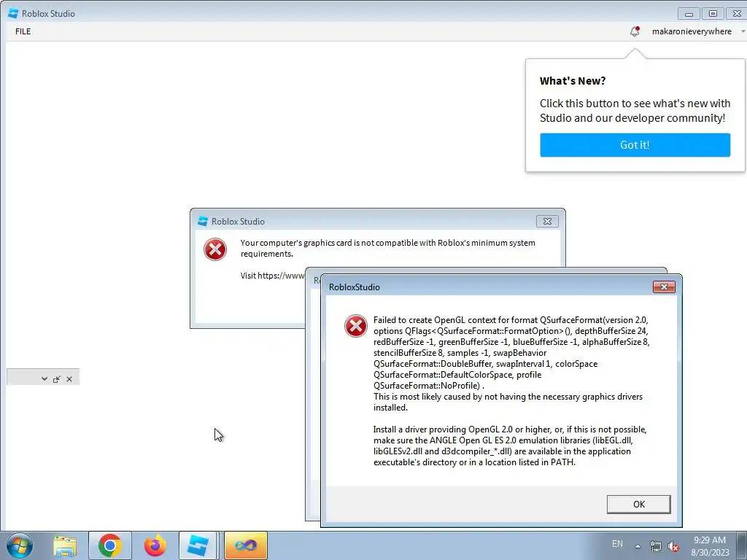This screenshot has width=747, height=560.
Task: Open the network tray icon
Action: coord(656,546)
